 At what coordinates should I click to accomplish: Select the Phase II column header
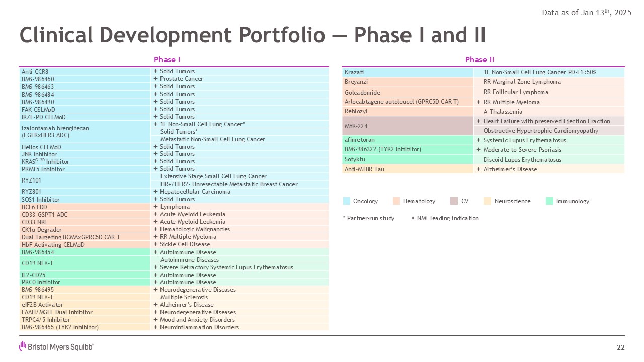click(x=476, y=60)
